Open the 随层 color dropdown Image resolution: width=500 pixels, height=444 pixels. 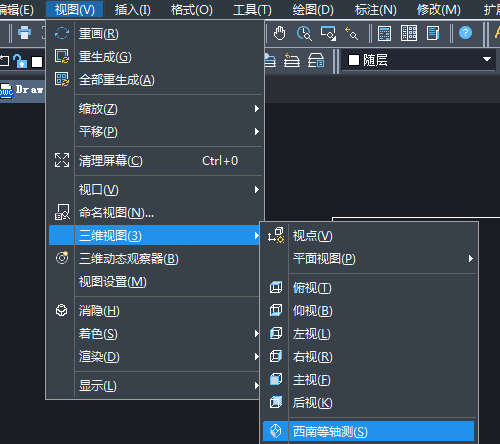point(419,60)
